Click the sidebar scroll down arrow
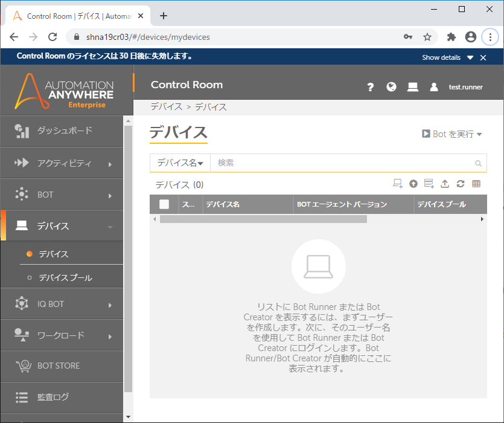504x423 pixels. coord(128,417)
